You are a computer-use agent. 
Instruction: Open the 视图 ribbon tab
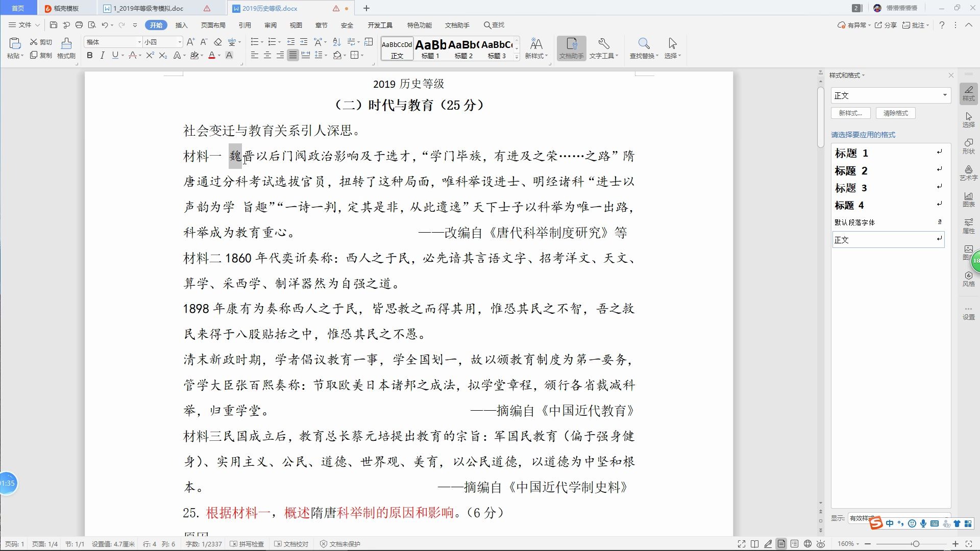296,25
